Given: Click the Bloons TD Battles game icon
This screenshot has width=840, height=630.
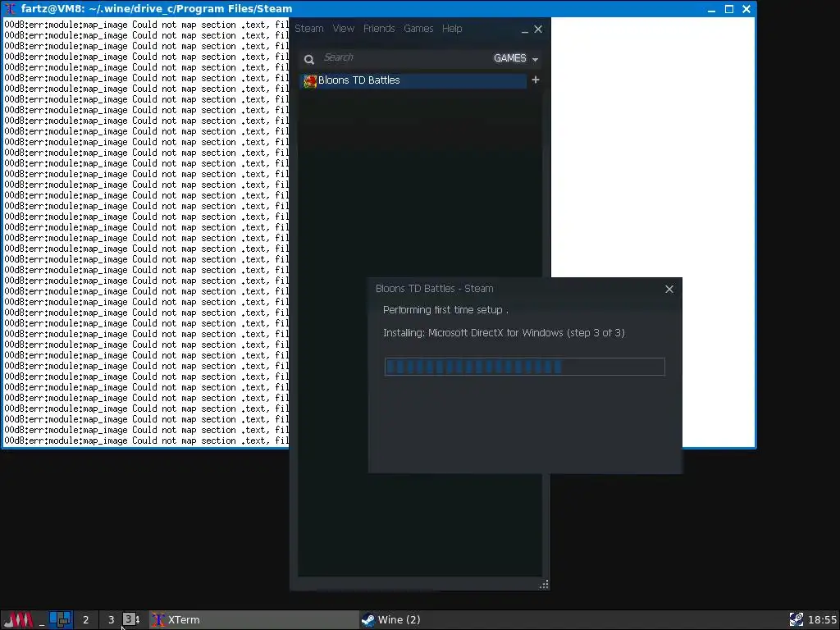Looking at the screenshot, I should pos(310,81).
